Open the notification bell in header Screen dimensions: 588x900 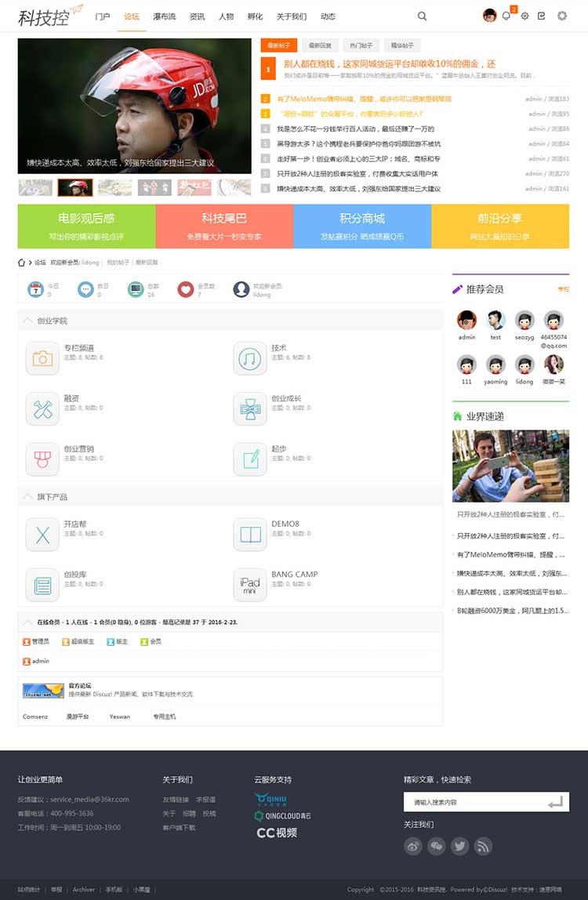(506, 16)
